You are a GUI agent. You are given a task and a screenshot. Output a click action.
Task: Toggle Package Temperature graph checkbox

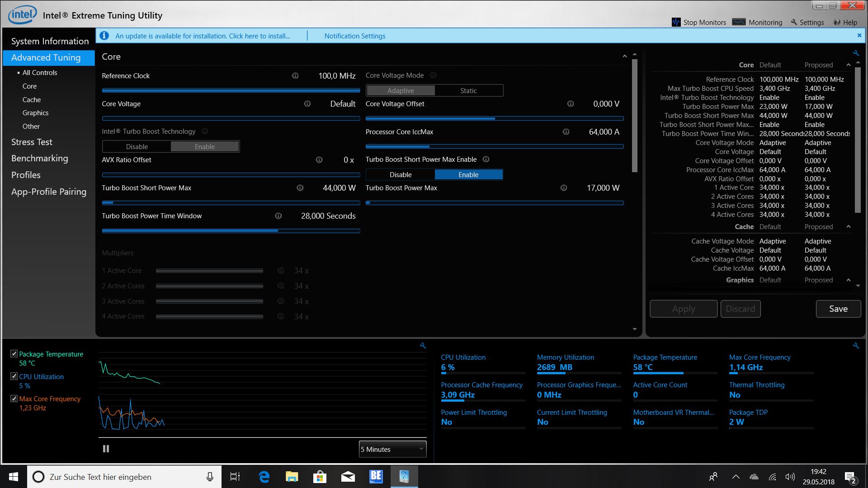click(14, 354)
